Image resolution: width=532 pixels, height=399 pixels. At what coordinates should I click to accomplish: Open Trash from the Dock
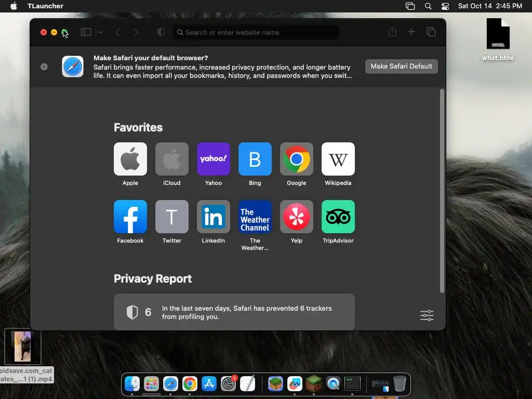click(400, 384)
